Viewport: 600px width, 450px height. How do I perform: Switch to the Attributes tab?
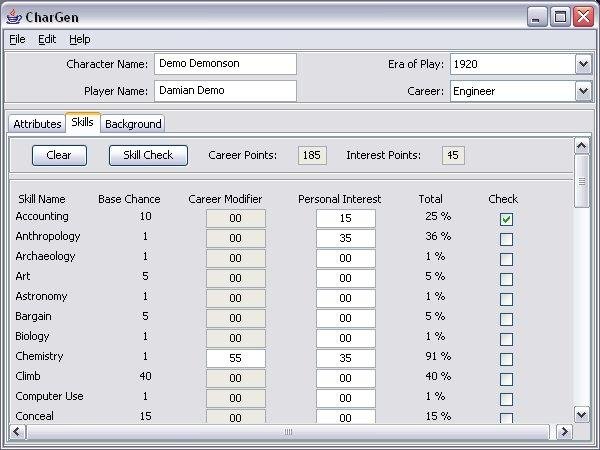(x=37, y=124)
